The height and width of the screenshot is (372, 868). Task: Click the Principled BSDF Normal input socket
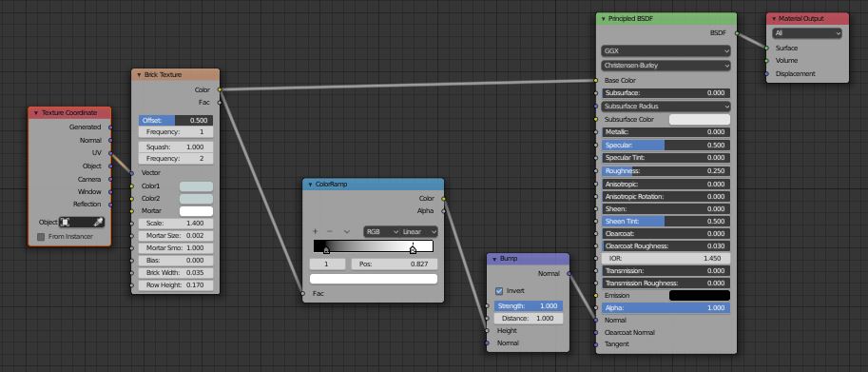tap(596, 320)
